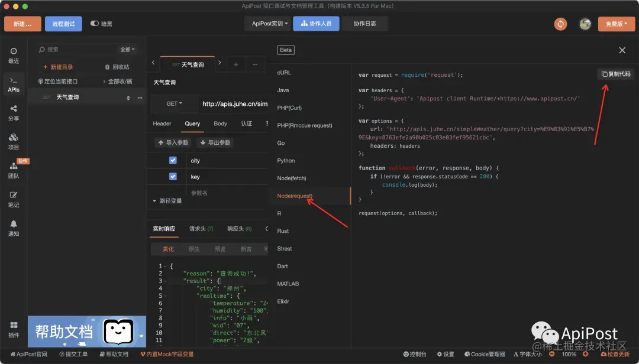Click 新建目录 new folder link
The image size is (639, 364).
[x=58, y=67]
